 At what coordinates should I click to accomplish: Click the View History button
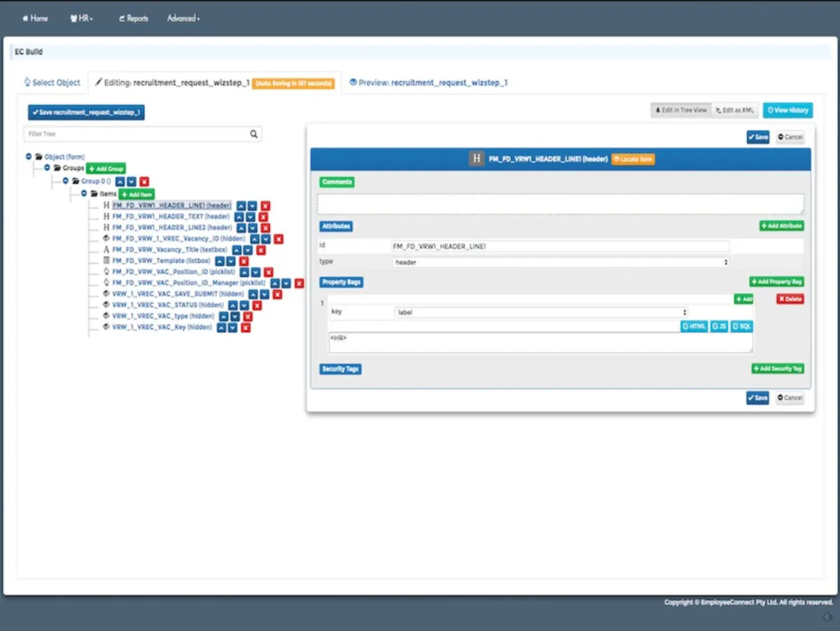[787, 110]
